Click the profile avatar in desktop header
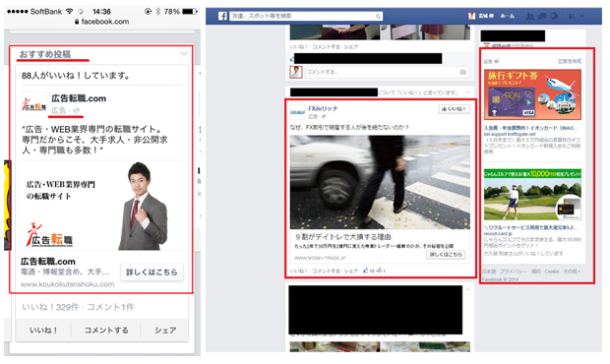This screenshot has height=364, width=610. click(472, 16)
